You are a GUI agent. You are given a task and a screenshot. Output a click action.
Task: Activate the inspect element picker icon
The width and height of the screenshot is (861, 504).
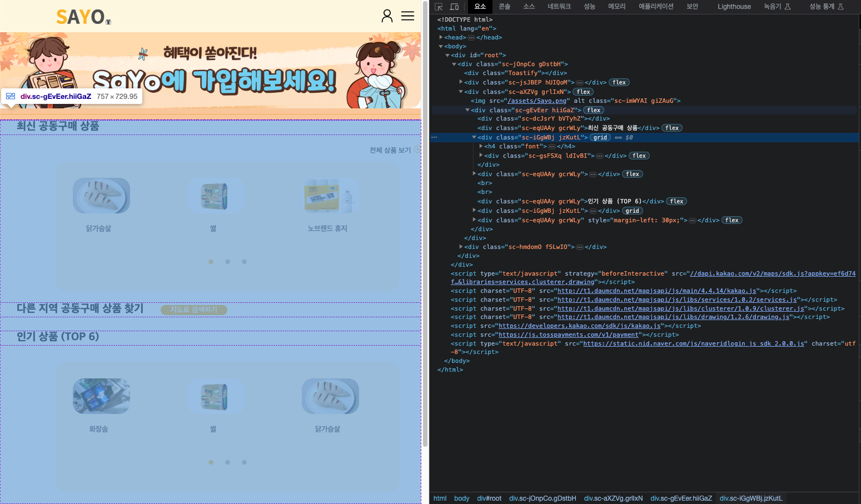point(439,7)
